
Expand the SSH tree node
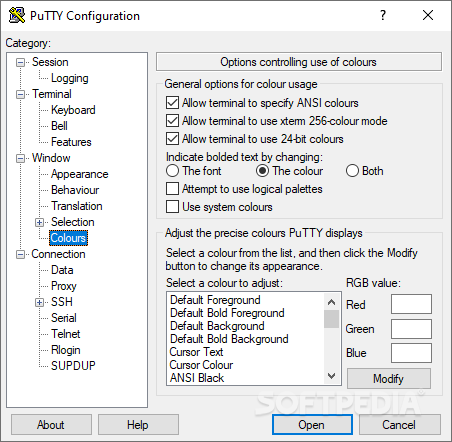click(x=39, y=302)
